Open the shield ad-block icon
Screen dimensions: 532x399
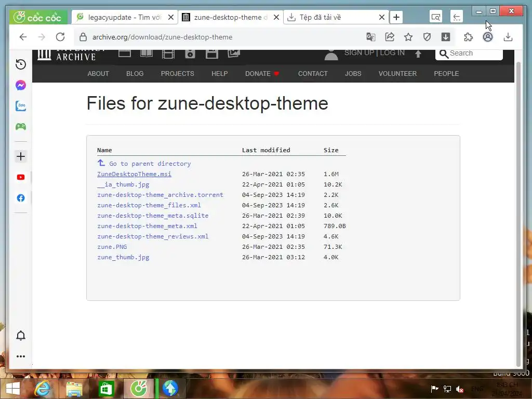point(427,37)
